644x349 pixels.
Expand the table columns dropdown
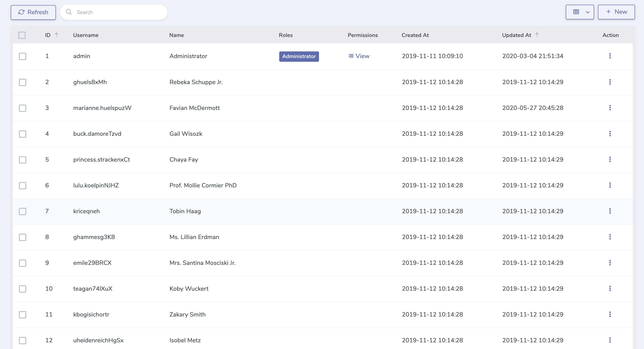tap(580, 12)
